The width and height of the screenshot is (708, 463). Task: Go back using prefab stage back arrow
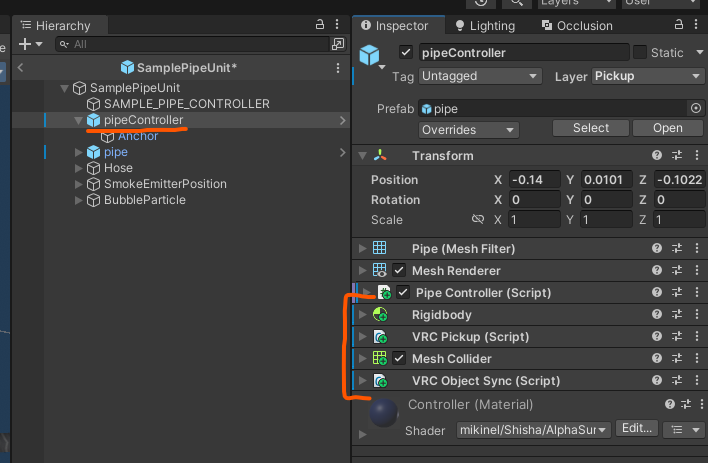coord(20,68)
